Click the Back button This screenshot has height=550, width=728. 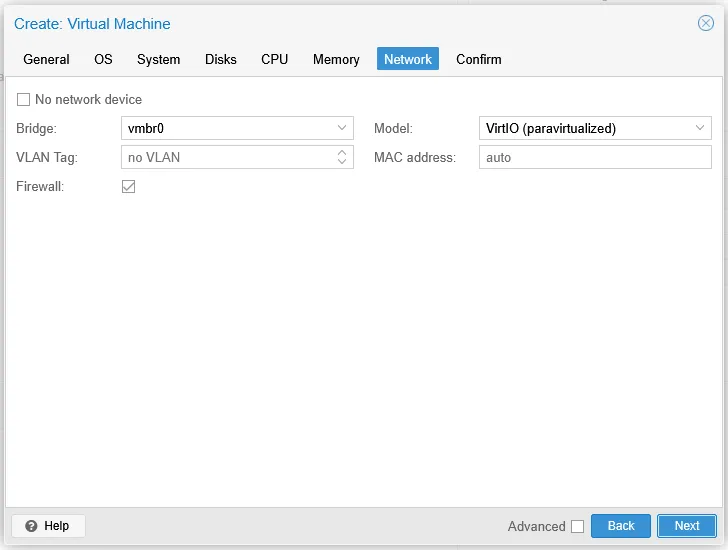point(621,526)
